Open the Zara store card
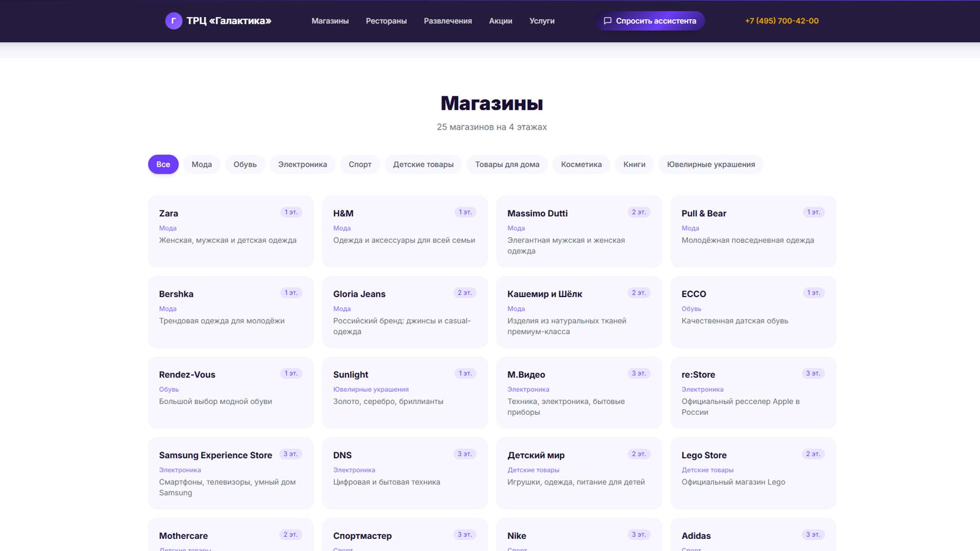 [231, 231]
